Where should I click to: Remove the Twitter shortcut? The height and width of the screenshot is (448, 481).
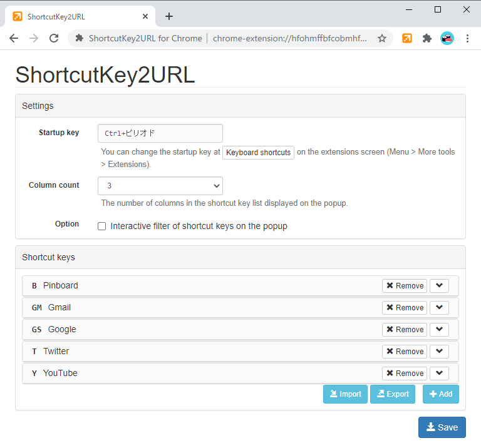405,352
